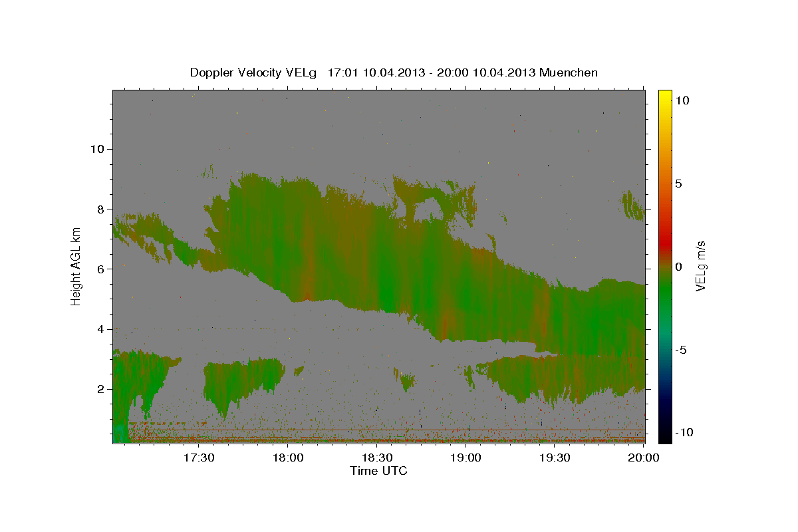
Task: Click the height axis label '4'
Action: pyautogui.click(x=102, y=329)
